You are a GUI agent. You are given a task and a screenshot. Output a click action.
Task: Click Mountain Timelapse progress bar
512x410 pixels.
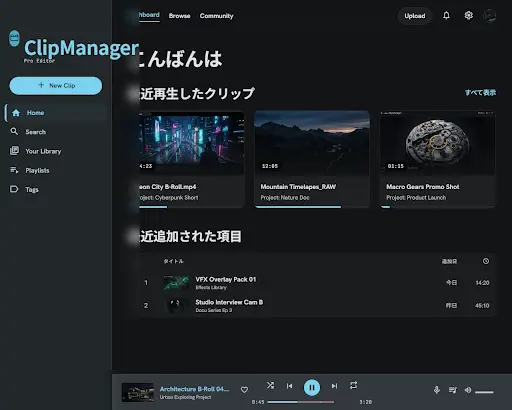(312, 207)
